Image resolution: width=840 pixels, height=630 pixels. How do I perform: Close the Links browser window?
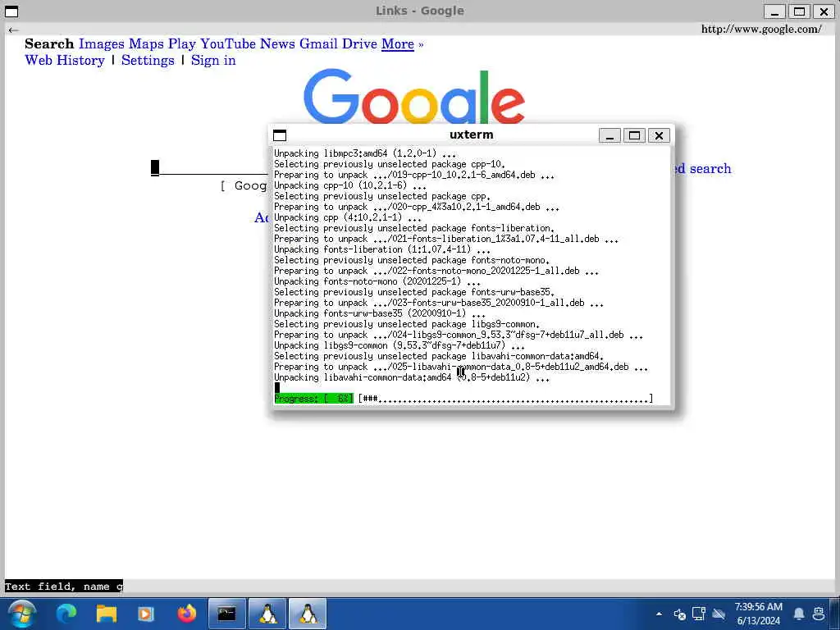[824, 11]
